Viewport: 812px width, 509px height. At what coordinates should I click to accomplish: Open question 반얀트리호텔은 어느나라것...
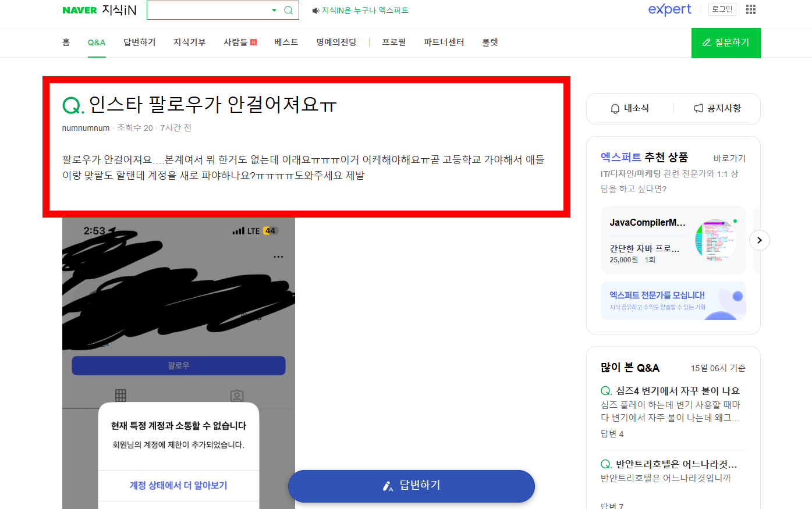point(676,464)
